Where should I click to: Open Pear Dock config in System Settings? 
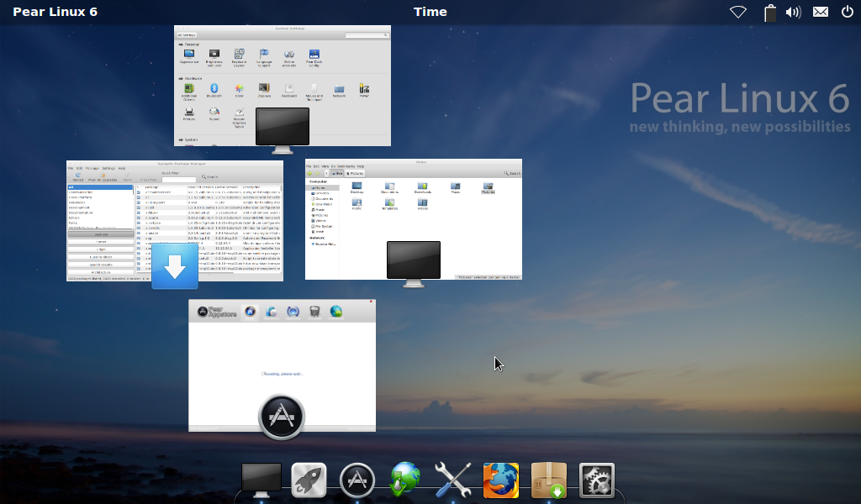point(314,58)
